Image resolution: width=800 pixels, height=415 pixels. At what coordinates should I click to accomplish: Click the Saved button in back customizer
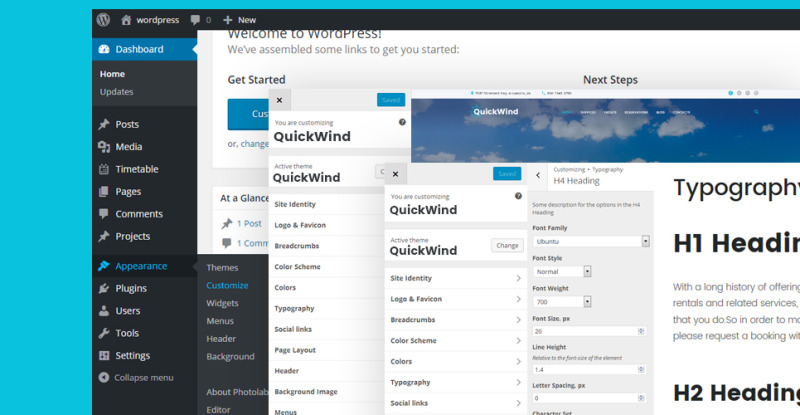pos(391,100)
